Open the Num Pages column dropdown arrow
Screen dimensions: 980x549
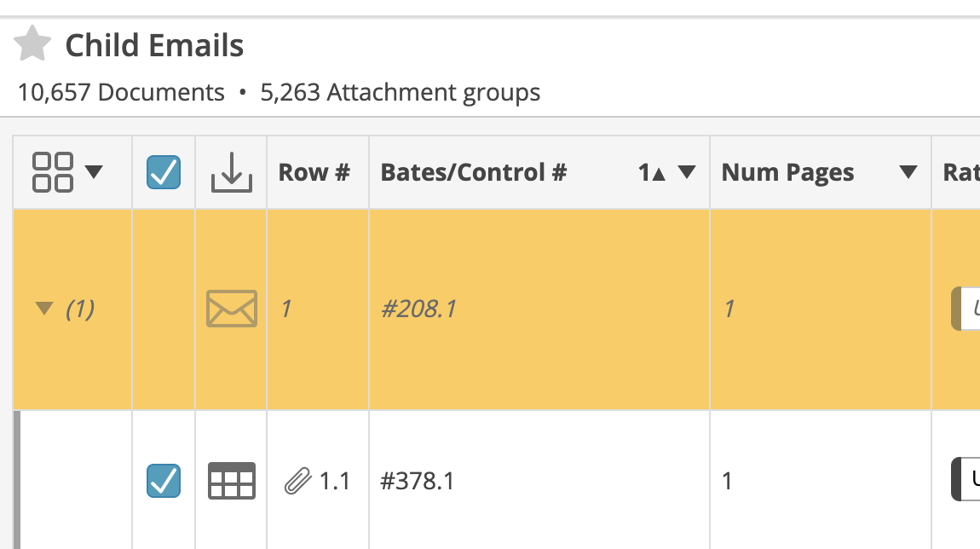point(908,172)
